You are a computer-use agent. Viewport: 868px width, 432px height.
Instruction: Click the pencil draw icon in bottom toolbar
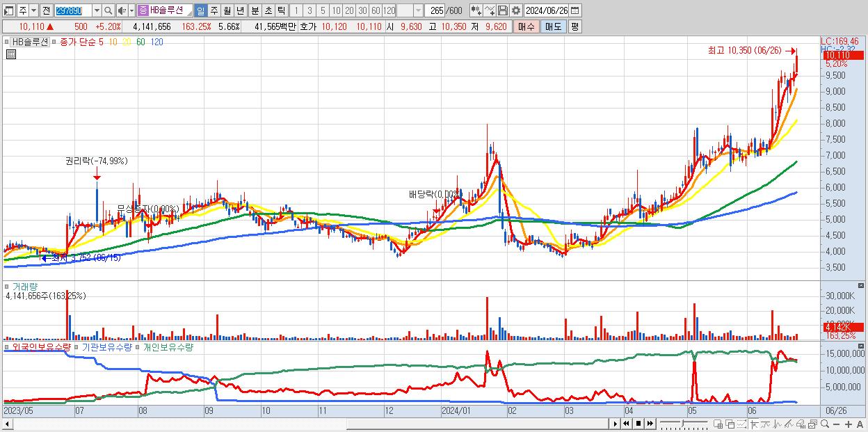(x=789, y=424)
